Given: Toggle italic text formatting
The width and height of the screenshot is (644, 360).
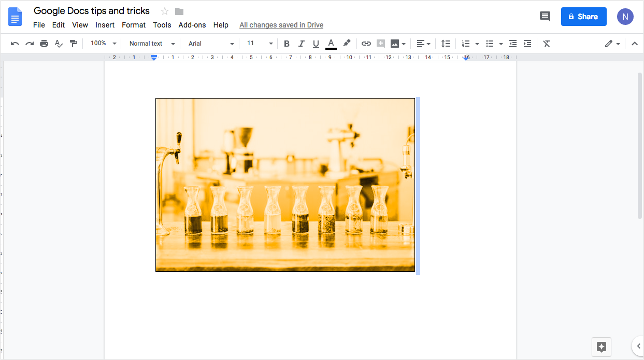Looking at the screenshot, I should [x=301, y=44].
